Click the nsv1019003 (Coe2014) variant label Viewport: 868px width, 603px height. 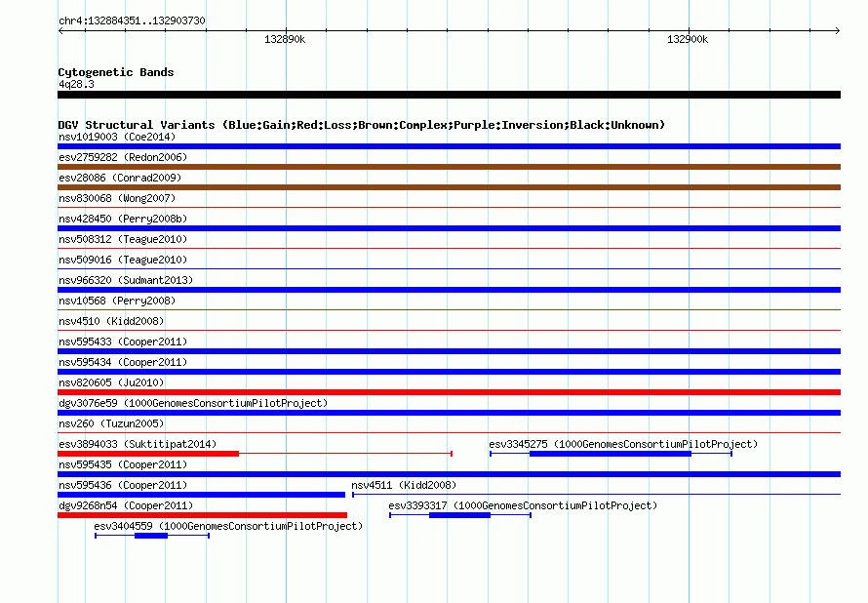pos(117,137)
